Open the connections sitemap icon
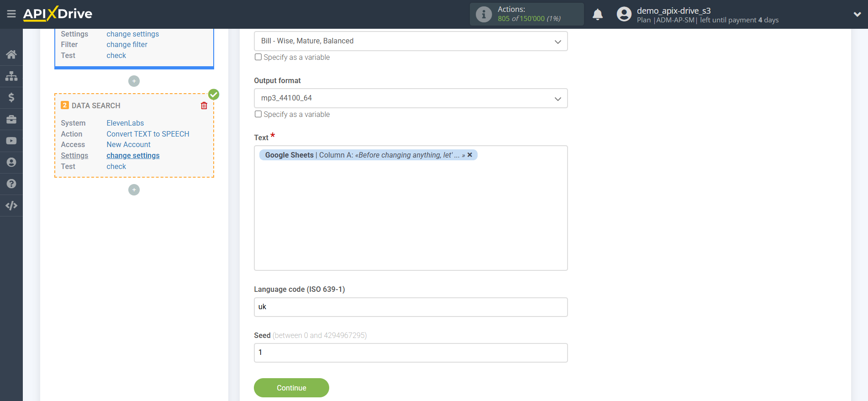This screenshot has height=401, width=868. pyautogui.click(x=11, y=76)
